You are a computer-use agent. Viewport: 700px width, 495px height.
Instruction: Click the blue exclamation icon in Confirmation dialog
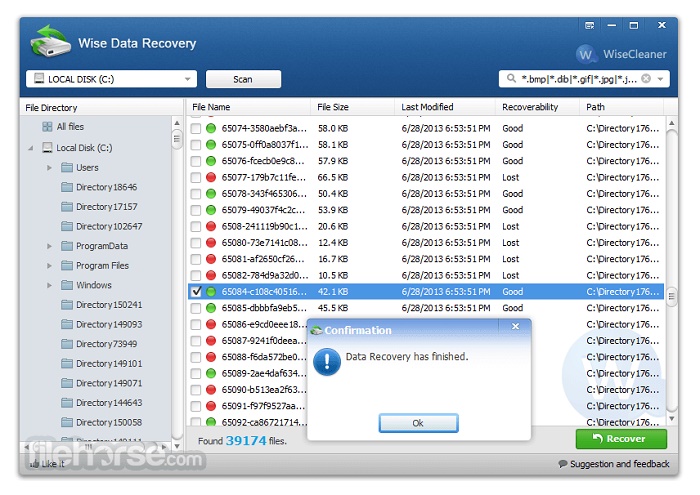click(x=327, y=362)
